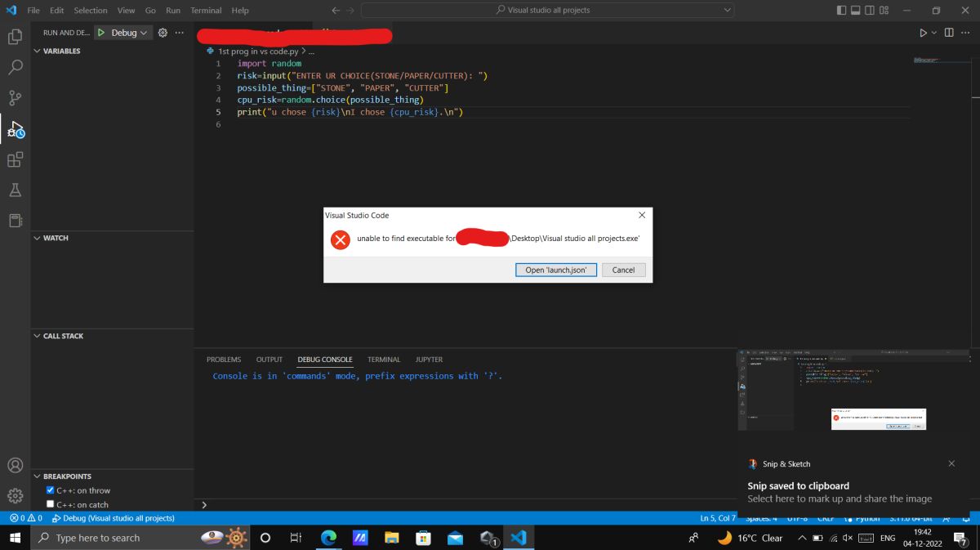Open the Testing flask view
The image size is (980, 550).
click(x=15, y=190)
